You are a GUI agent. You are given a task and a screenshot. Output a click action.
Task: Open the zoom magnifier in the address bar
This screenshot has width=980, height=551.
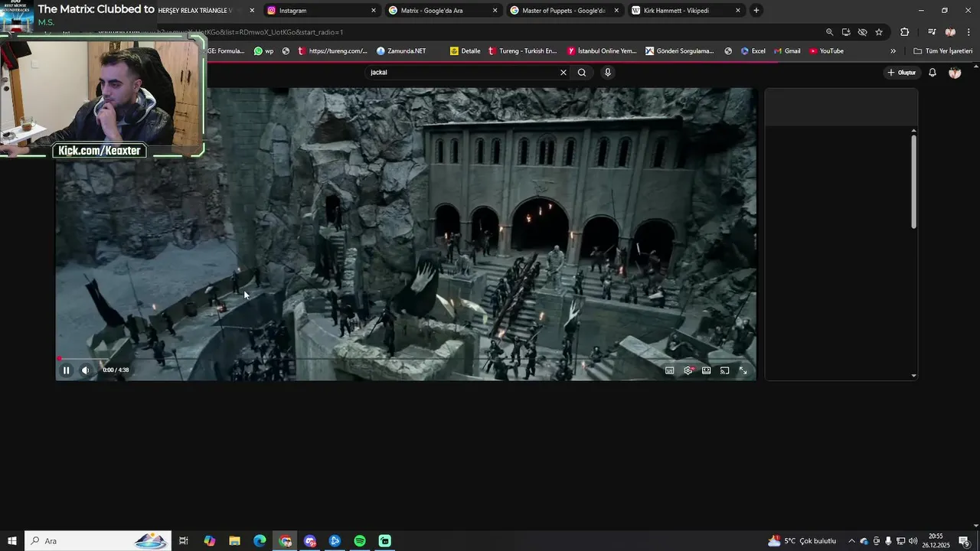tap(829, 32)
